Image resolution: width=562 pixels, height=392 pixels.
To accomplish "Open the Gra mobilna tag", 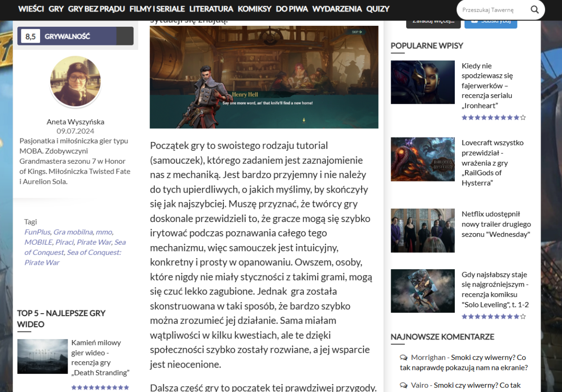I will click(73, 232).
